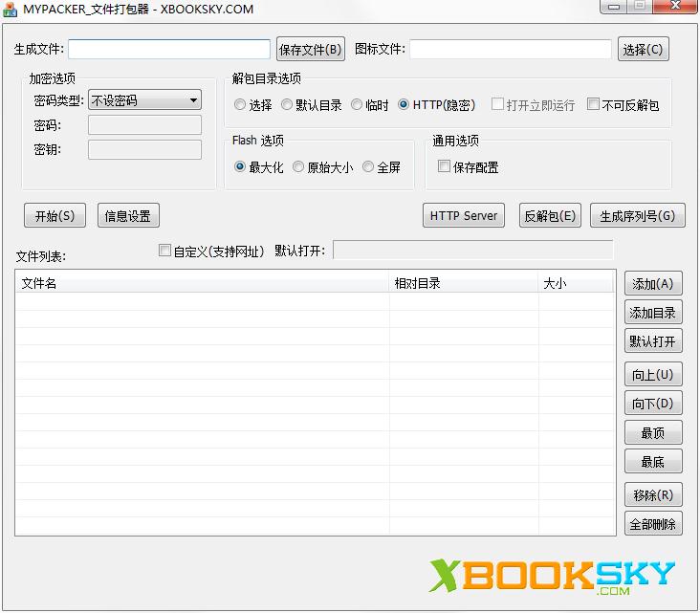Click 最顶 move to top button

click(x=653, y=432)
